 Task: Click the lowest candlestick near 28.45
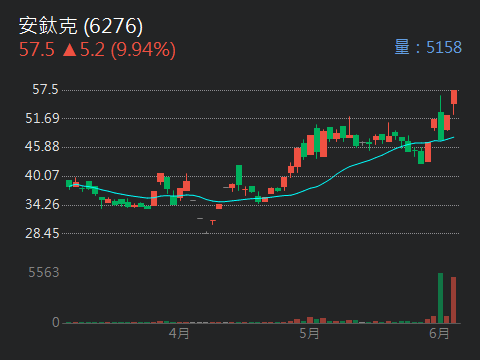coord(206,233)
